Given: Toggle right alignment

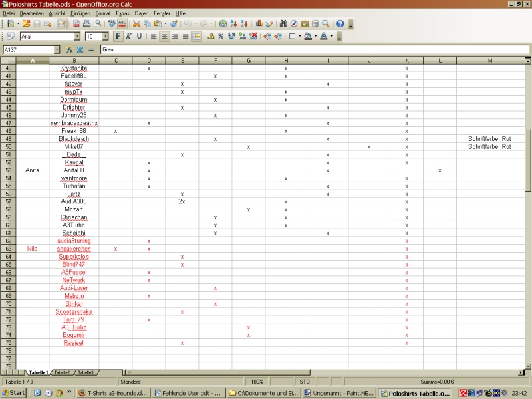Looking at the screenshot, I should pyautogui.click(x=175, y=37).
